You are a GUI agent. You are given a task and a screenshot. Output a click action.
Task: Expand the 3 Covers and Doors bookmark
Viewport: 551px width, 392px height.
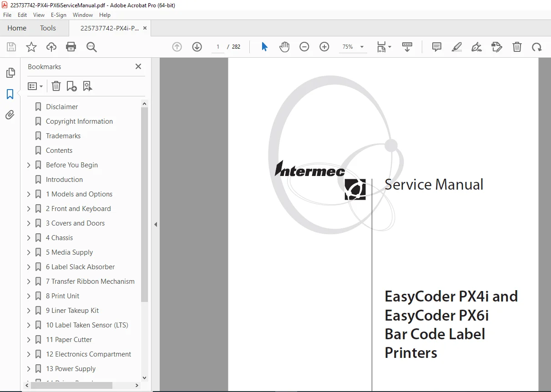pyautogui.click(x=29, y=223)
